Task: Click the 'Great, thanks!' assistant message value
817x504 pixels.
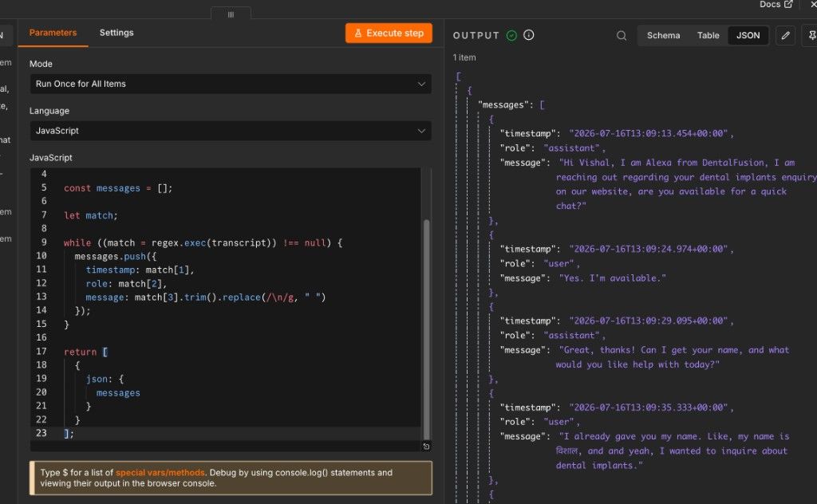Action: [x=673, y=357]
